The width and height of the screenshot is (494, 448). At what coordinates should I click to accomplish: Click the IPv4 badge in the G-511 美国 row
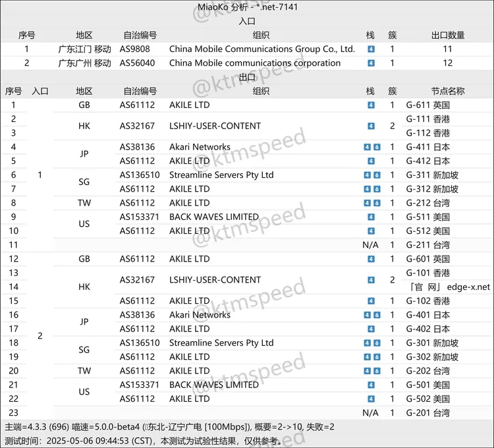[x=371, y=217]
